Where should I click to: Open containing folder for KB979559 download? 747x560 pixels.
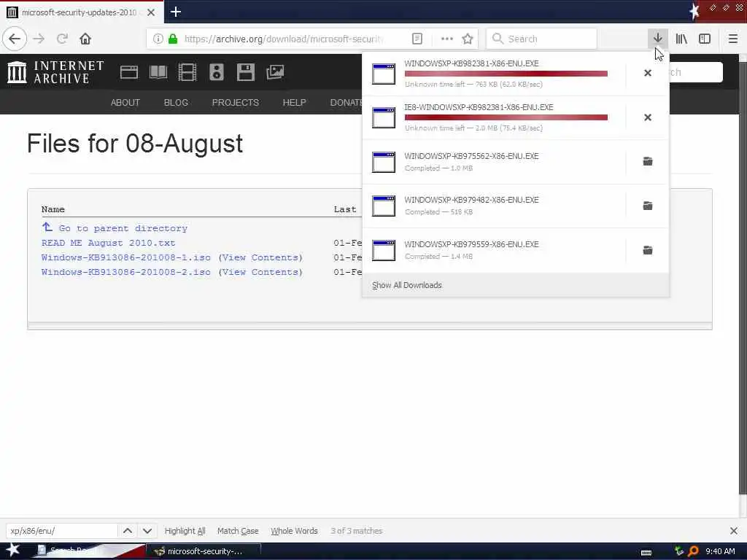click(x=648, y=250)
